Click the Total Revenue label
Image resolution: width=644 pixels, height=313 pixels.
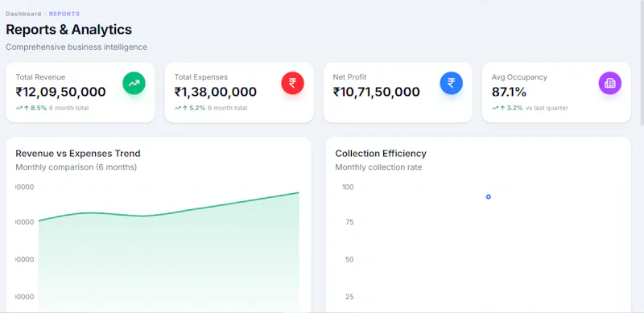coord(40,76)
